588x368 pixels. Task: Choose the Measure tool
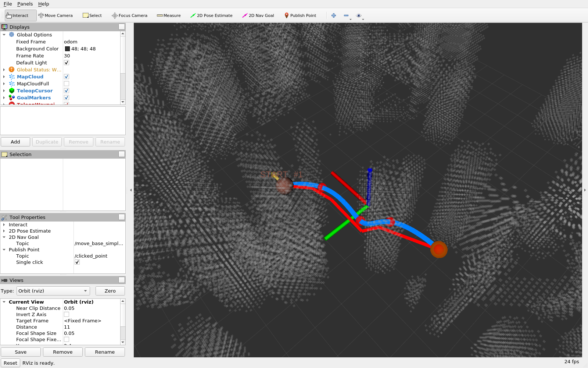point(169,15)
